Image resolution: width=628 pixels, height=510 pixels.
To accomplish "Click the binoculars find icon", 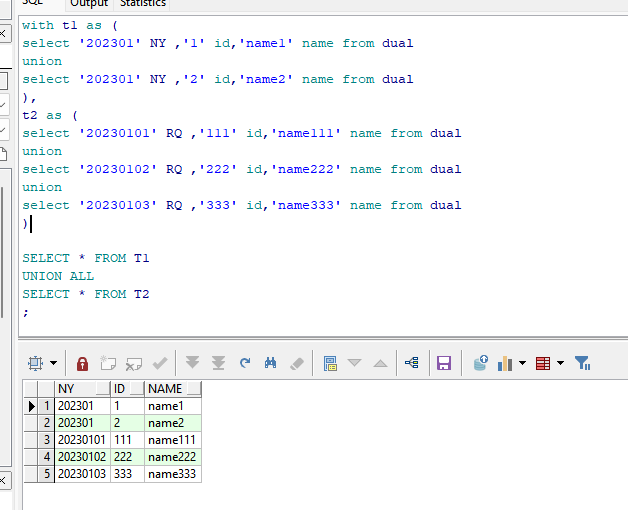I will pyautogui.click(x=270, y=363).
